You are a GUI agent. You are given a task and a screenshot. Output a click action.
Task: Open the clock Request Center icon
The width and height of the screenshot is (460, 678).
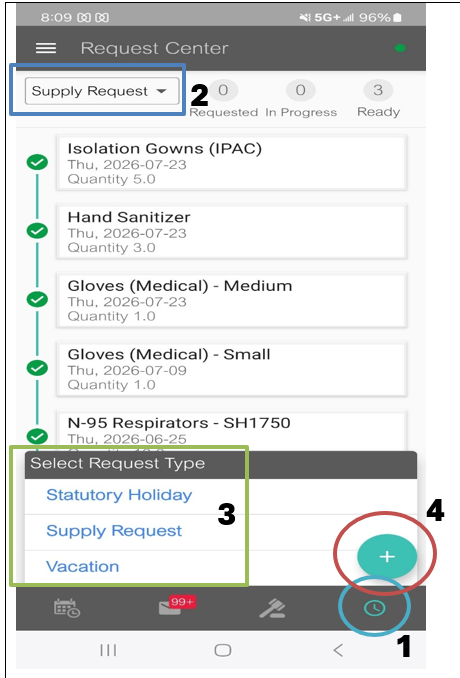[374, 608]
